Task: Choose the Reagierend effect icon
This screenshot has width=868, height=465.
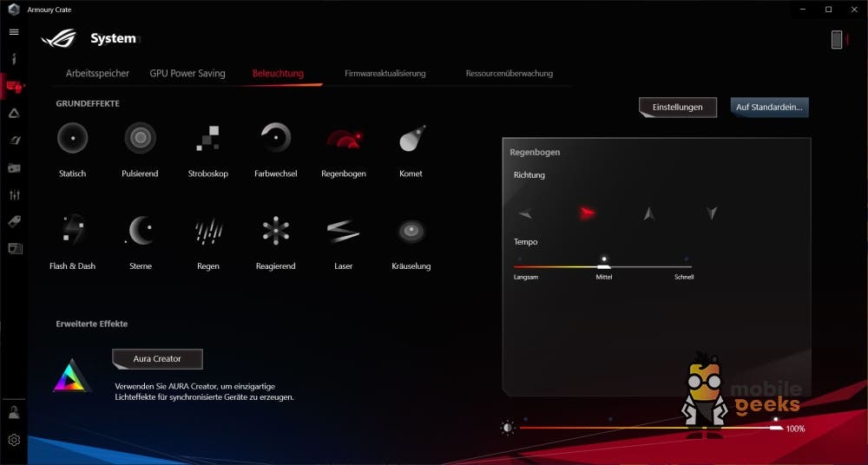Action: point(276,230)
